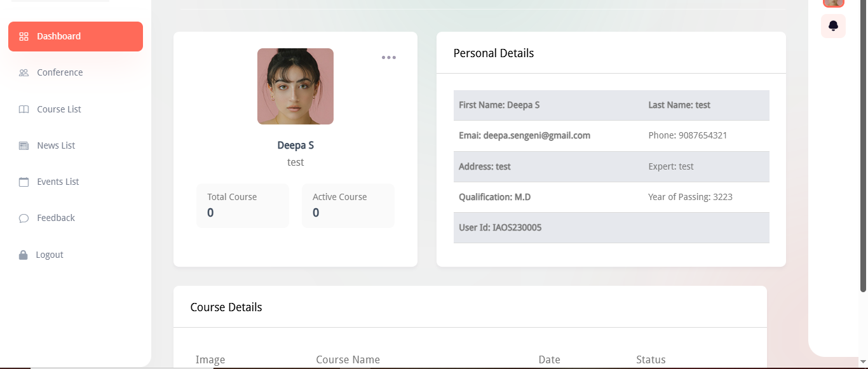The height and width of the screenshot is (369, 868).
Task: Open the three-dot menu on profile card
Action: pos(389,58)
